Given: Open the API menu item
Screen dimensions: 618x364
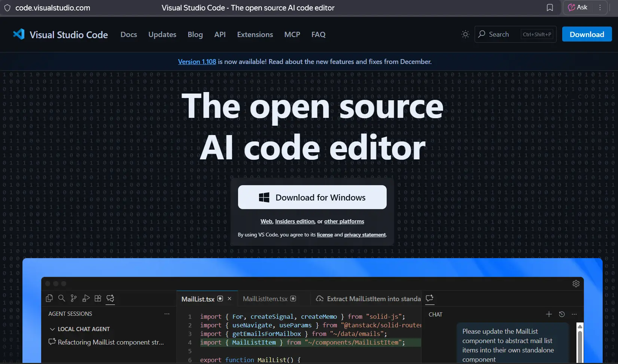Looking at the screenshot, I should click(220, 34).
